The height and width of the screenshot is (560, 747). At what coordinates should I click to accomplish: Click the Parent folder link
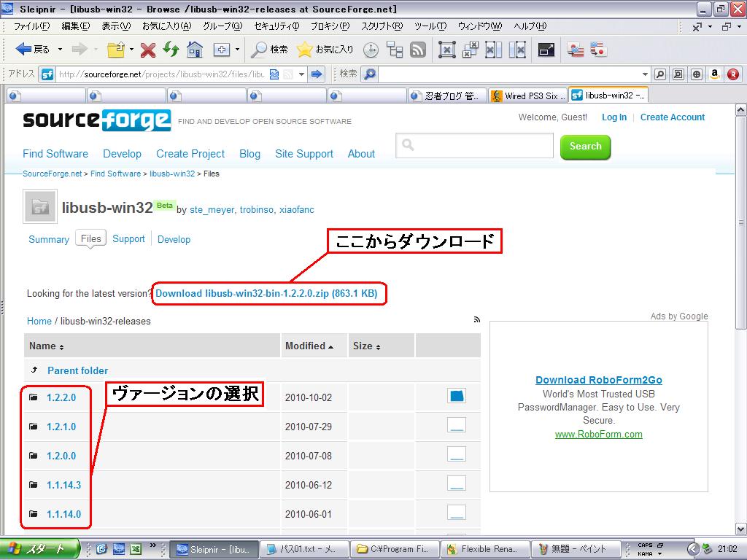point(77,370)
